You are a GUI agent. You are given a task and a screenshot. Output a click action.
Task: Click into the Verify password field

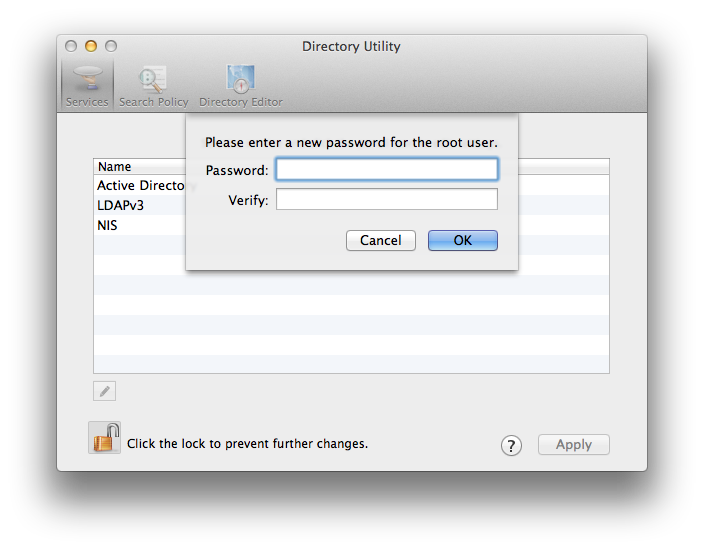(x=386, y=200)
